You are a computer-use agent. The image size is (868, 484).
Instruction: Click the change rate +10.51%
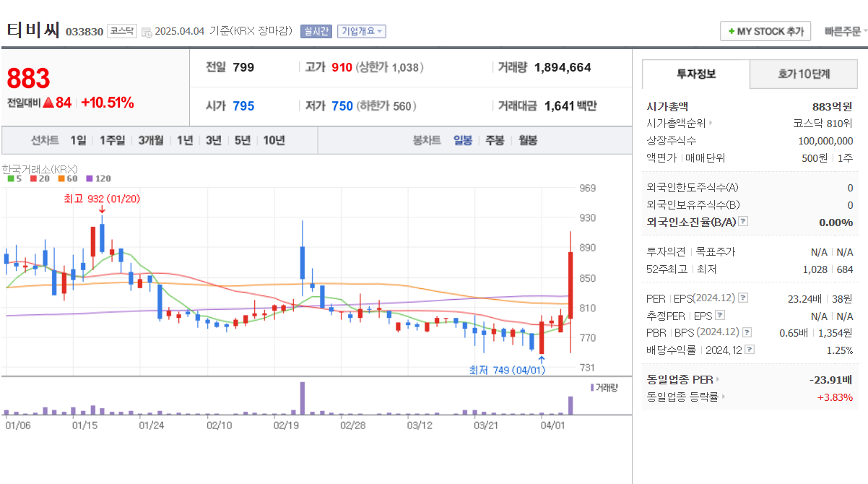pos(107,103)
